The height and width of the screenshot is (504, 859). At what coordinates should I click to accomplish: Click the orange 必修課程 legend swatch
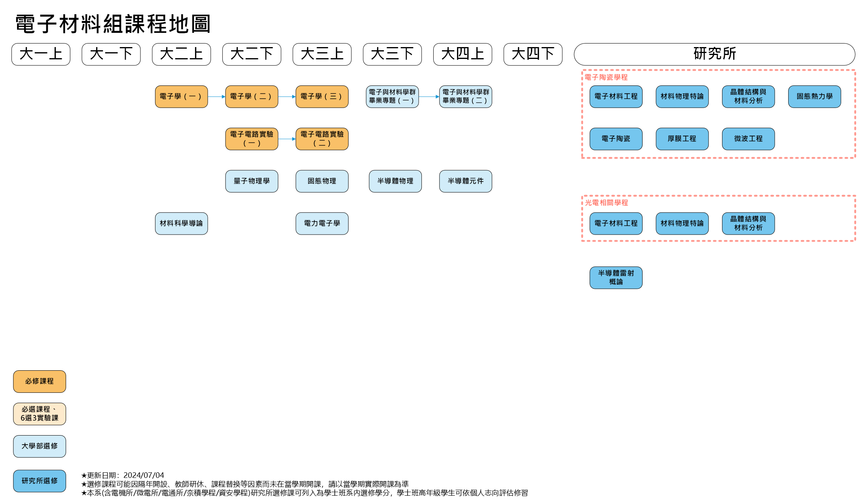coord(40,381)
